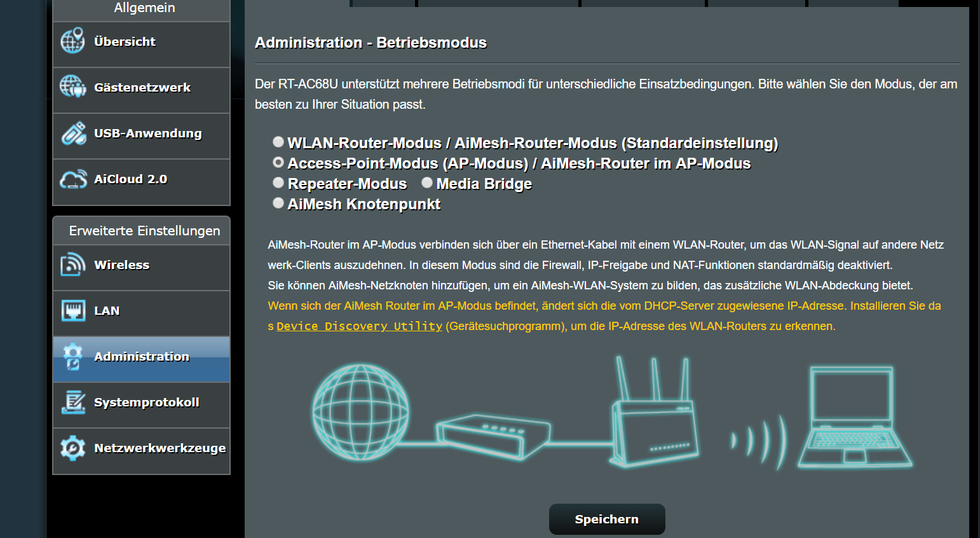Click the Administration gear icon
The image size is (980, 538).
coord(73,357)
